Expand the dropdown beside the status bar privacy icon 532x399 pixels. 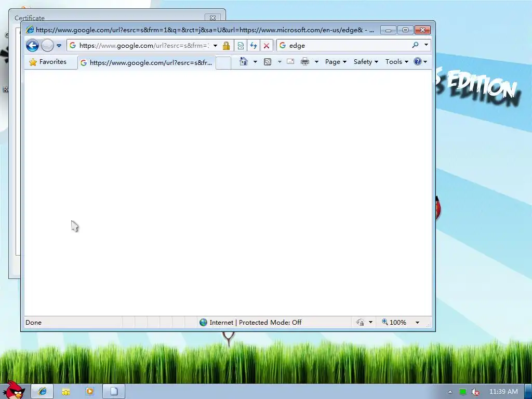[x=371, y=322]
